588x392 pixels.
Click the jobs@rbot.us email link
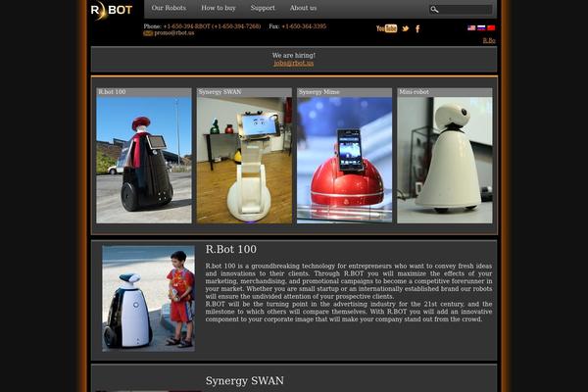(294, 63)
